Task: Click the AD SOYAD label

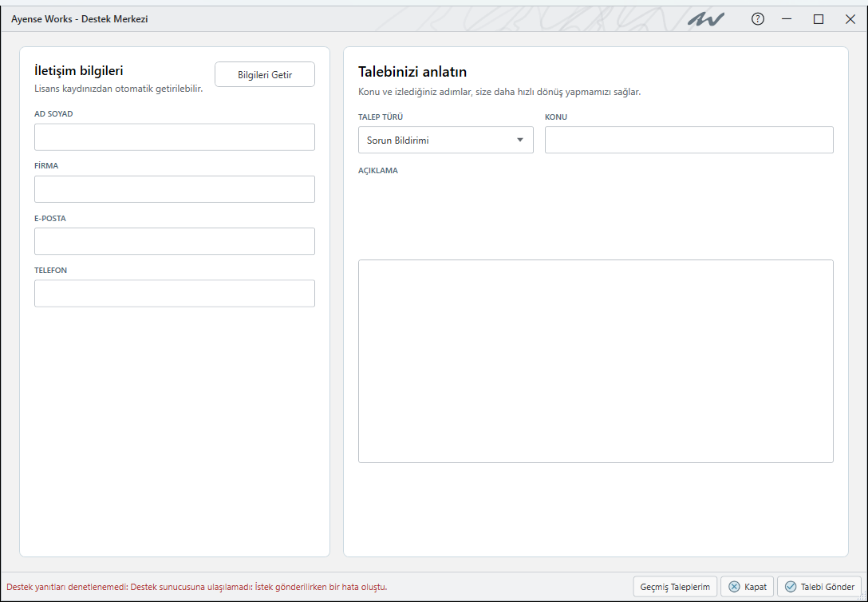Action: pos(53,114)
